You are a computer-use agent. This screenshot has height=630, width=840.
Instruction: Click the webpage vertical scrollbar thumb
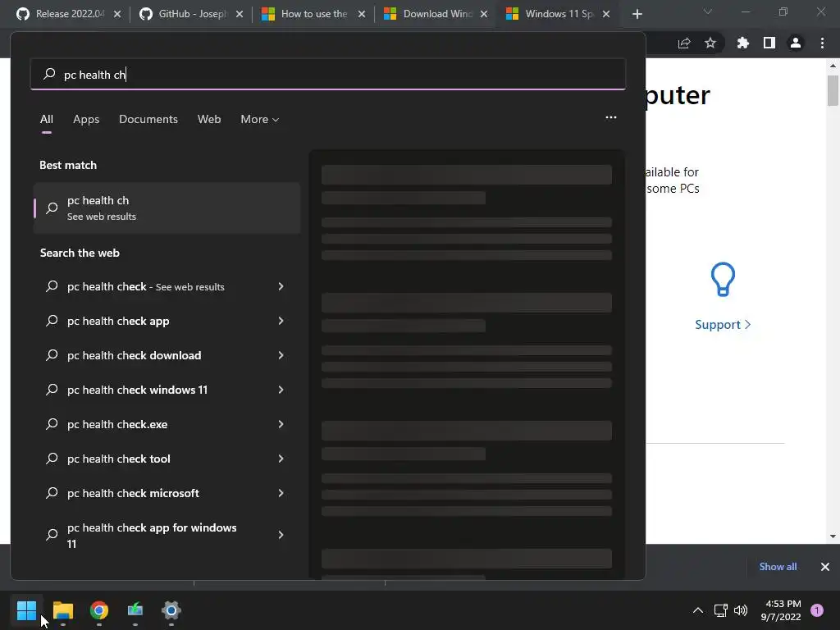click(833, 90)
